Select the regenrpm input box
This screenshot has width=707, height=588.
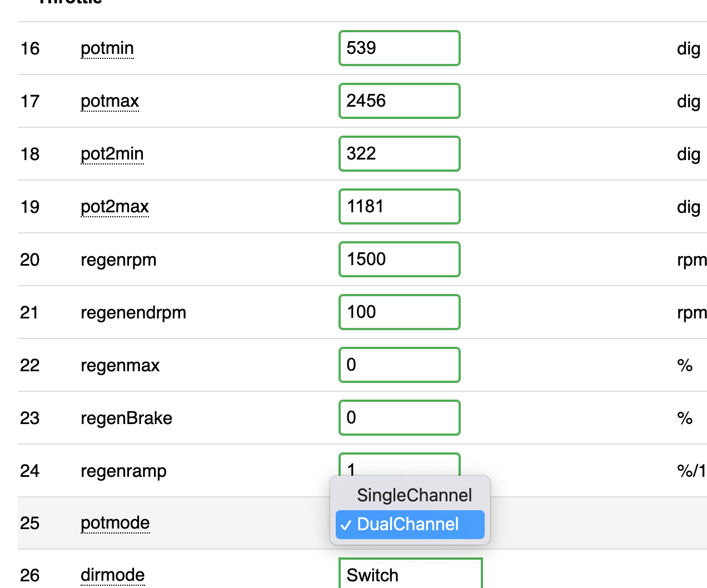(x=399, y=260)
